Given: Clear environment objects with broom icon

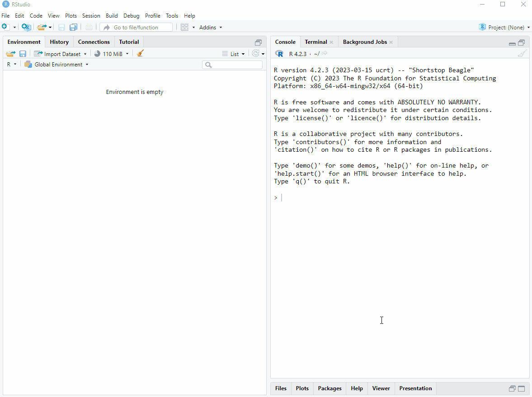Looking at the screenshot, I should (140, 53).
